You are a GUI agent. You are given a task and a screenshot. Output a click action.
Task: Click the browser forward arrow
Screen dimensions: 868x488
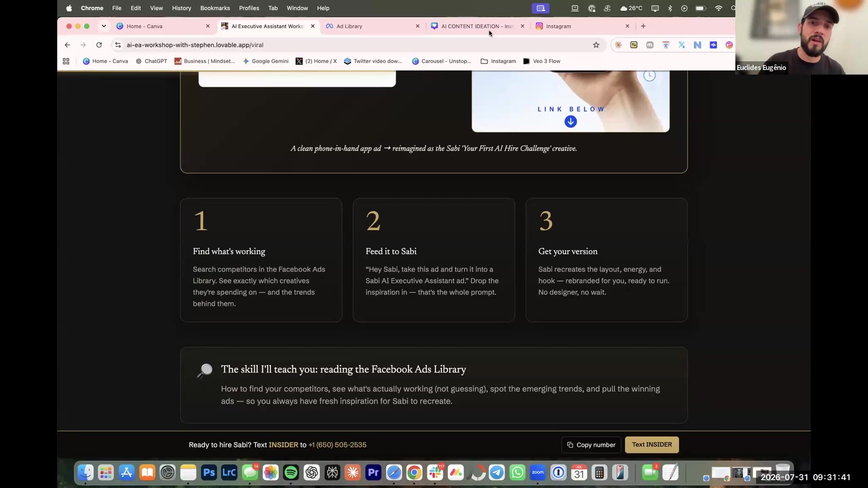(x=83, y=45)
